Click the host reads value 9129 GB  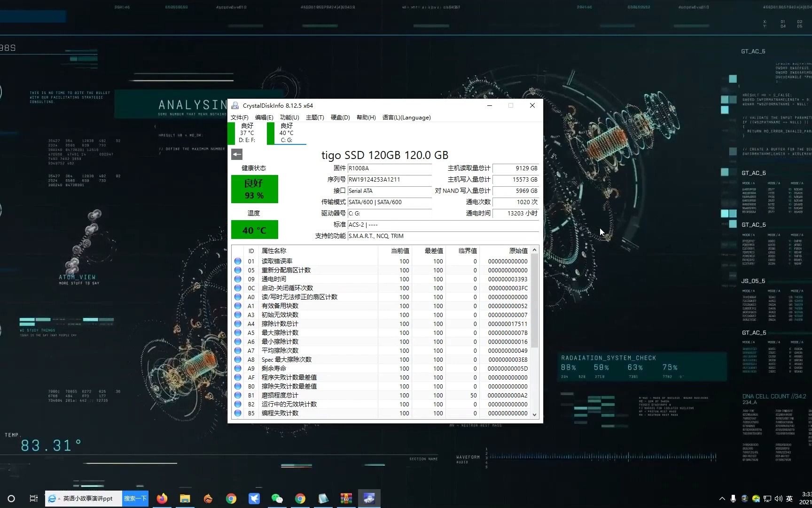pyautogui.click(x=515, y=168)
